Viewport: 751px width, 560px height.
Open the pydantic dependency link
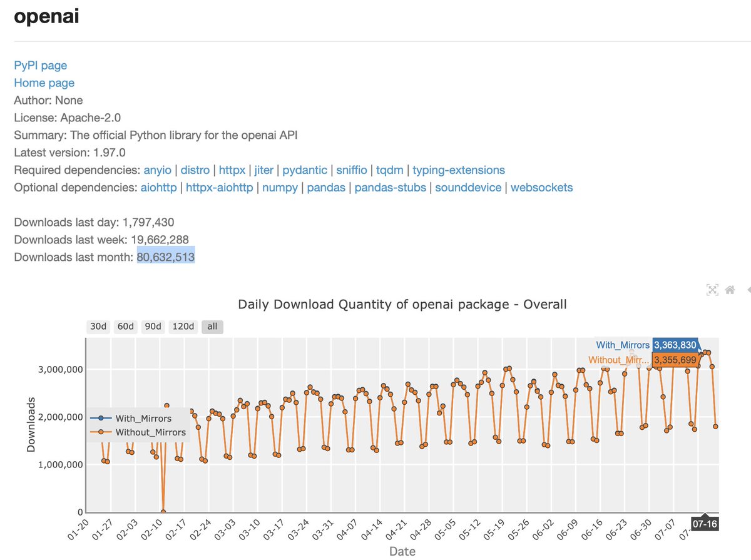click(305, 170)
